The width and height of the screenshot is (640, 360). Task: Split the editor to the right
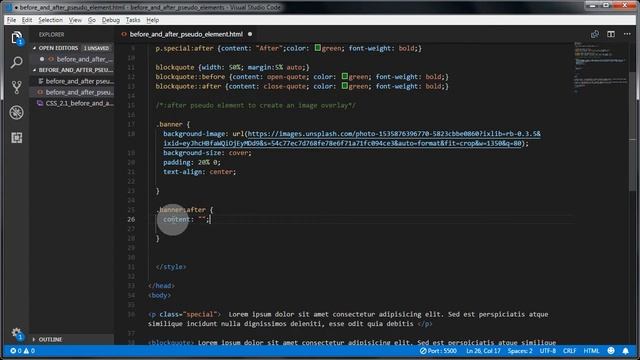tap(611, 34)
